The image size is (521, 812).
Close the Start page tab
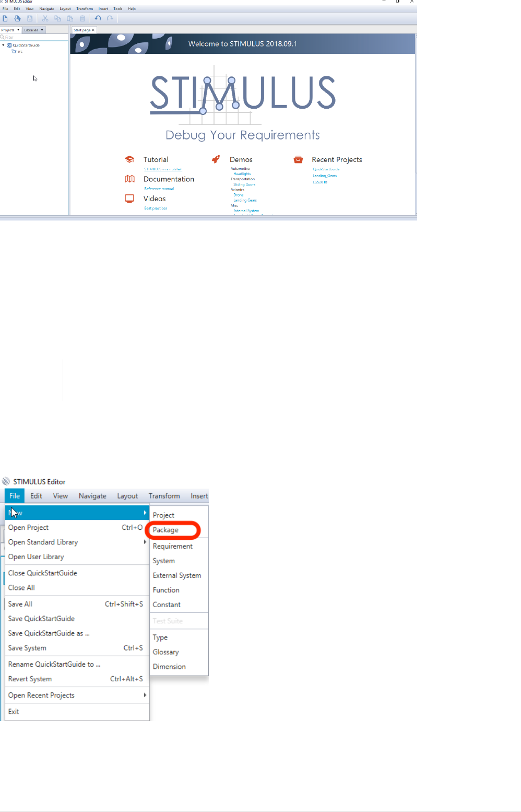click(93, 30)
